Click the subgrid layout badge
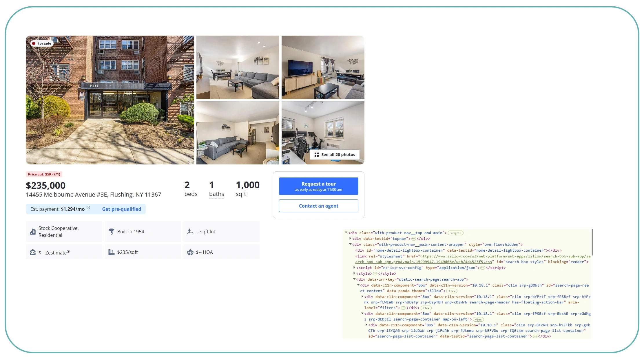 coord(456,233)
